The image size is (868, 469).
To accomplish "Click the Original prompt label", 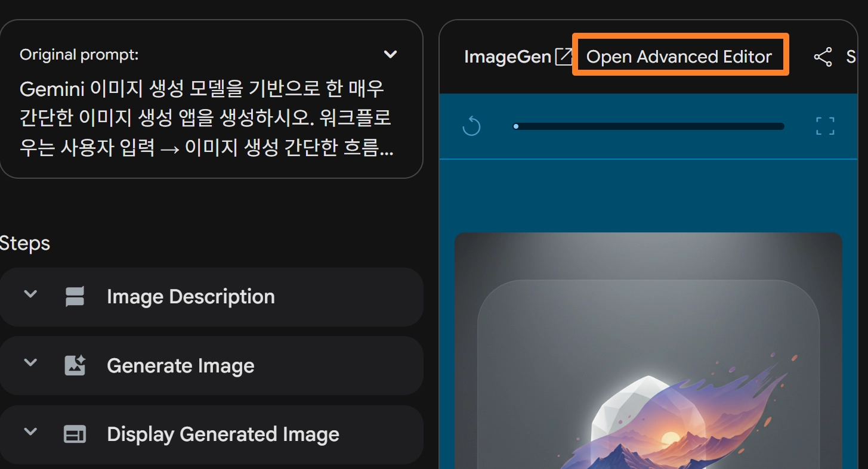I will tap(79, 55).
